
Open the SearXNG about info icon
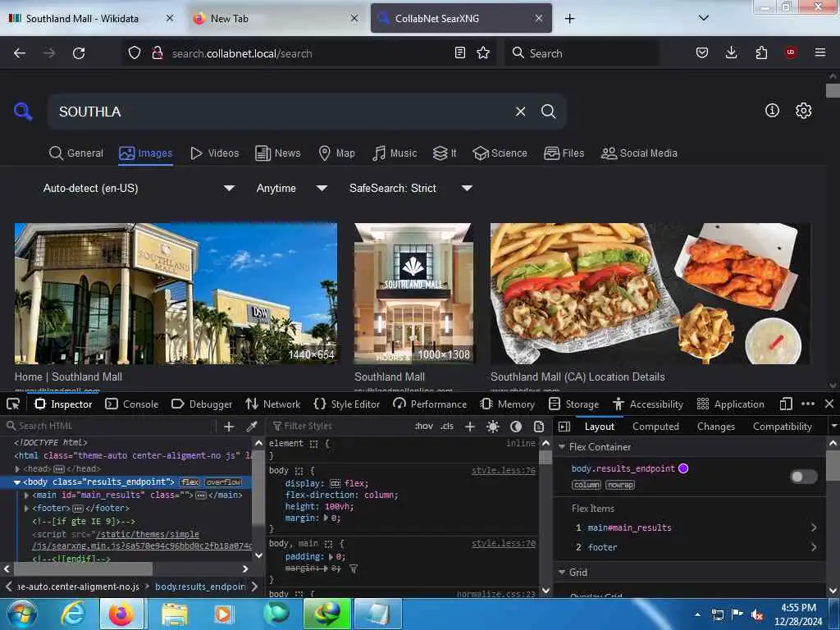pos(772,111)
